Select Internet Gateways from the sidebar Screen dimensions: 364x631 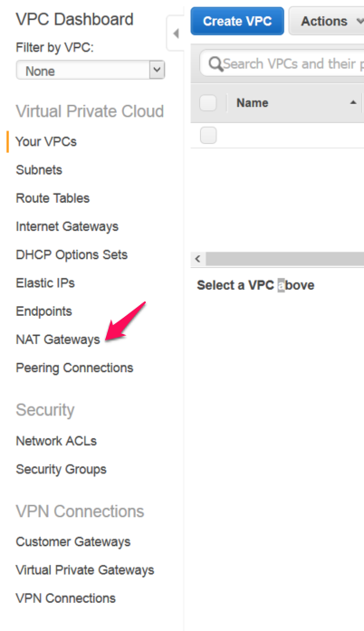coord(67,226)
